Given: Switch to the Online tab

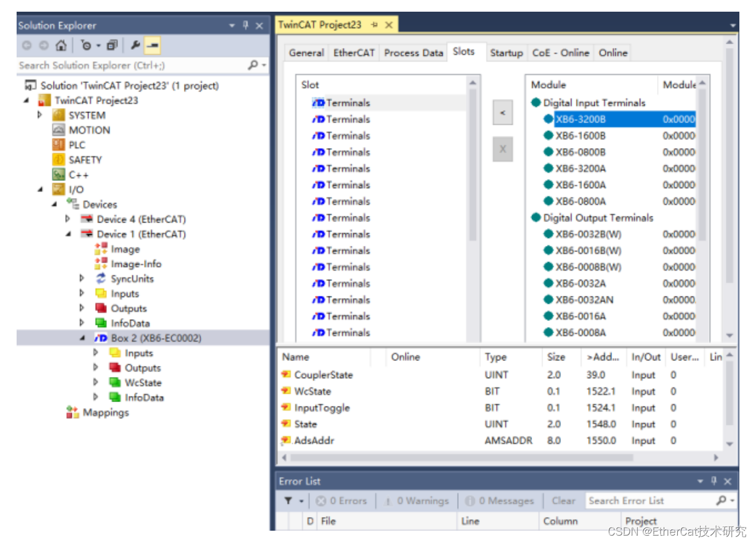Looking at the screenshot, I should point(613,53).
